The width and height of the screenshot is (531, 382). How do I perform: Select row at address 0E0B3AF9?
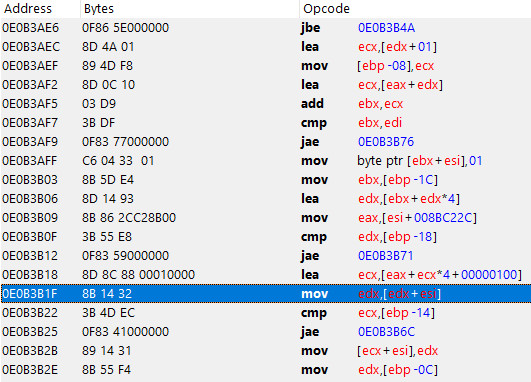click(x=266, y=142)
